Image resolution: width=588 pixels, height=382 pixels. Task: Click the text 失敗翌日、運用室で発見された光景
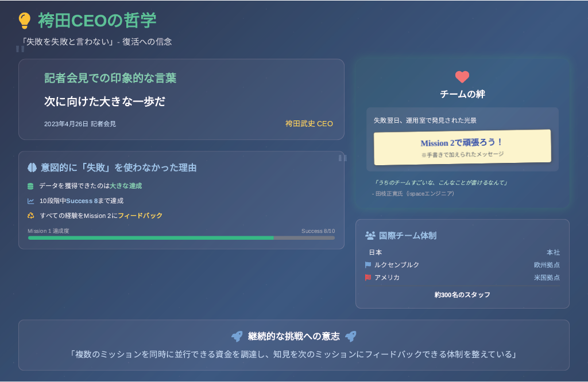pyautogui.click(x=425, y=120)
